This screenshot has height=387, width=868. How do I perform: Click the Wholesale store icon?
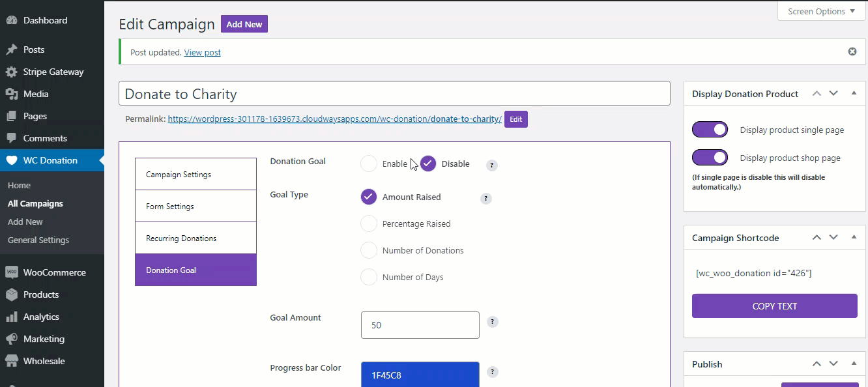(12, 361)
